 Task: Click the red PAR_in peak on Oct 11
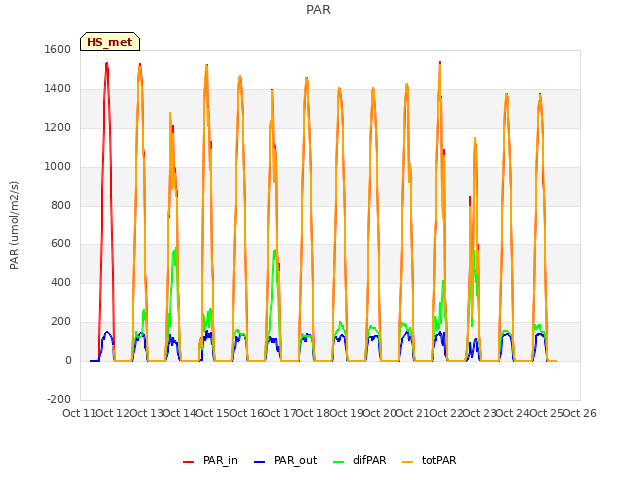(x=107, y=64)
